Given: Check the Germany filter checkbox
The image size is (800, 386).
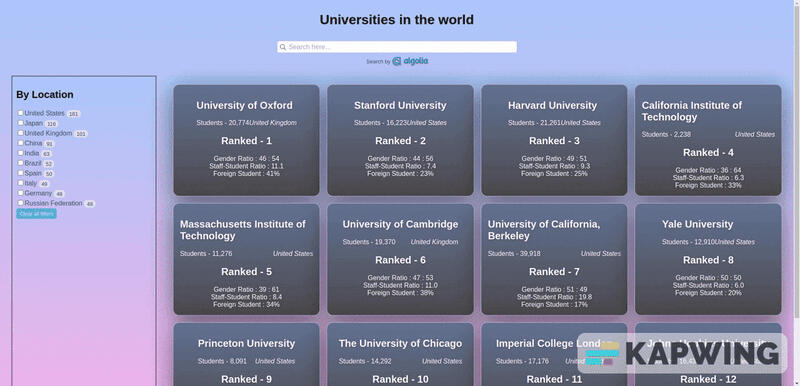Looking at the screenshot, I should [x=20, y=193].
